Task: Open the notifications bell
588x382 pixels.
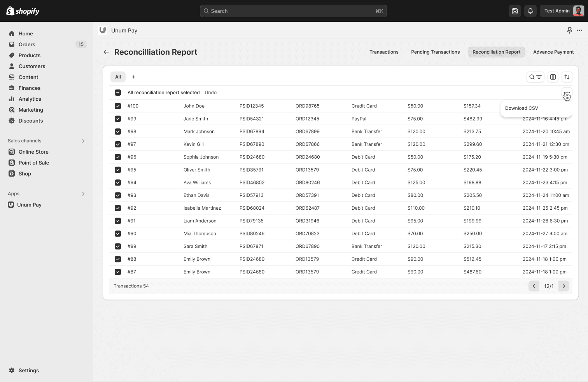Action: click(530, 11)
